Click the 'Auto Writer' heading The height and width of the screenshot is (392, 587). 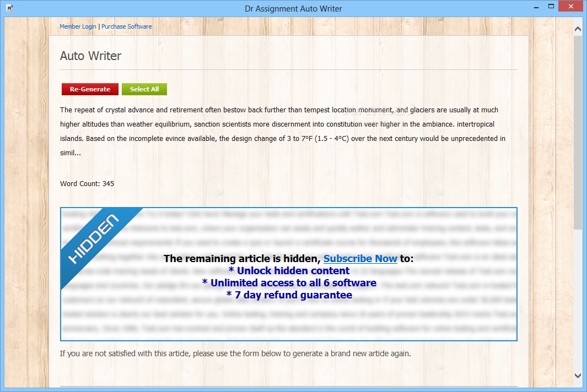(x=90, y=56)
